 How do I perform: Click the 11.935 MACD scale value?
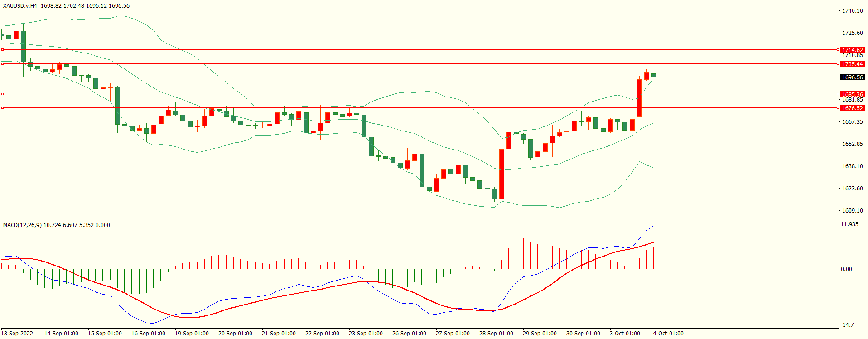849,224
